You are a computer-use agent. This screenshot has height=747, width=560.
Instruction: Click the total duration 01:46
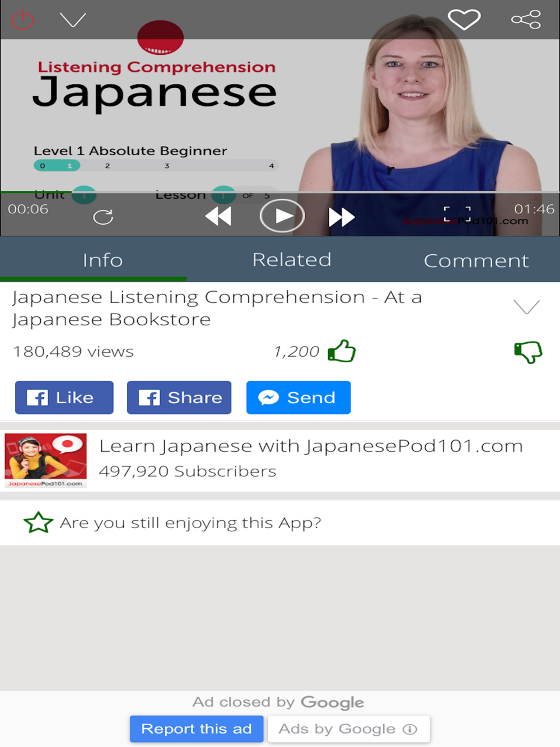(x=534, y=209)
